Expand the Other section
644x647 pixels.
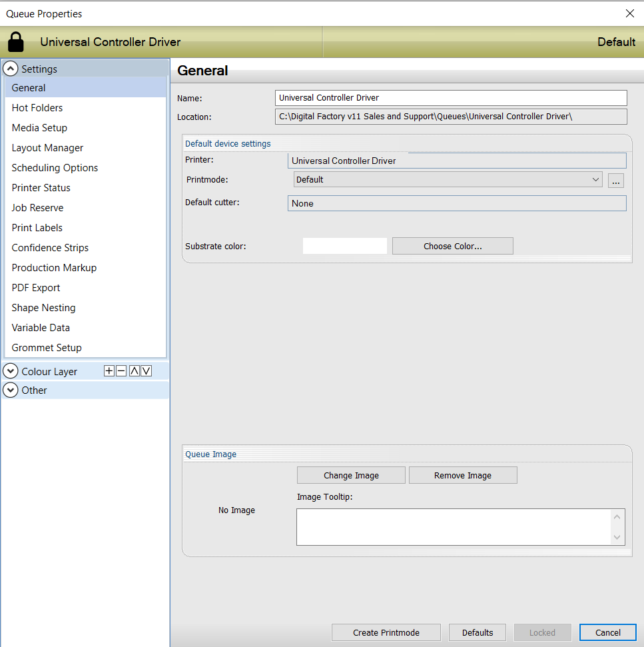click(11, 390)
